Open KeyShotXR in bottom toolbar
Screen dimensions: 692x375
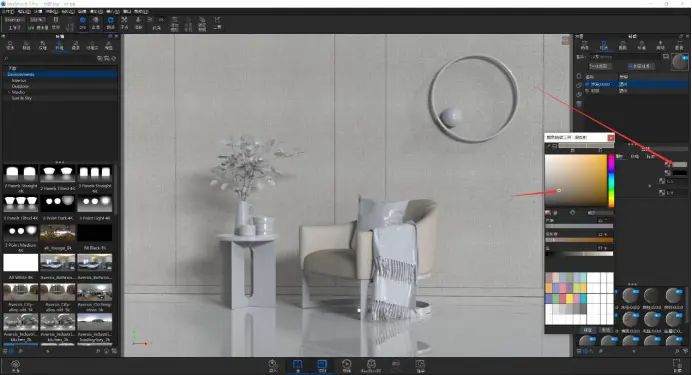pos(371,366)
